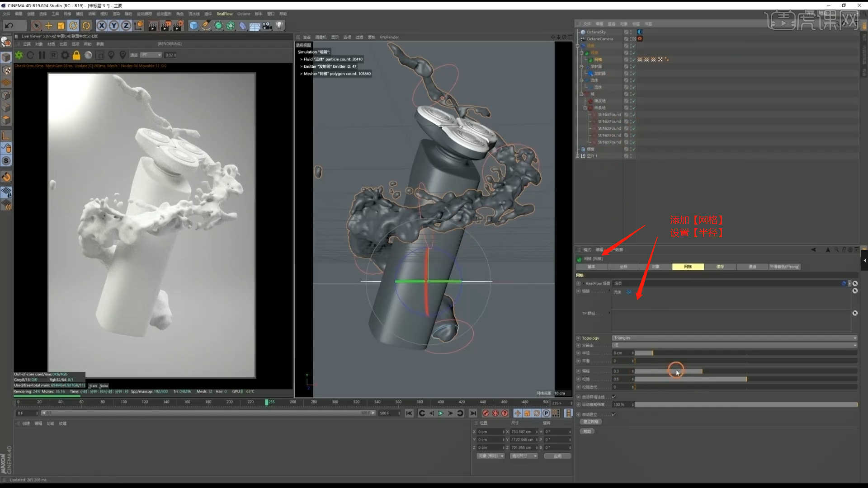Collapse the fluid group expander

tap(581, 80)
